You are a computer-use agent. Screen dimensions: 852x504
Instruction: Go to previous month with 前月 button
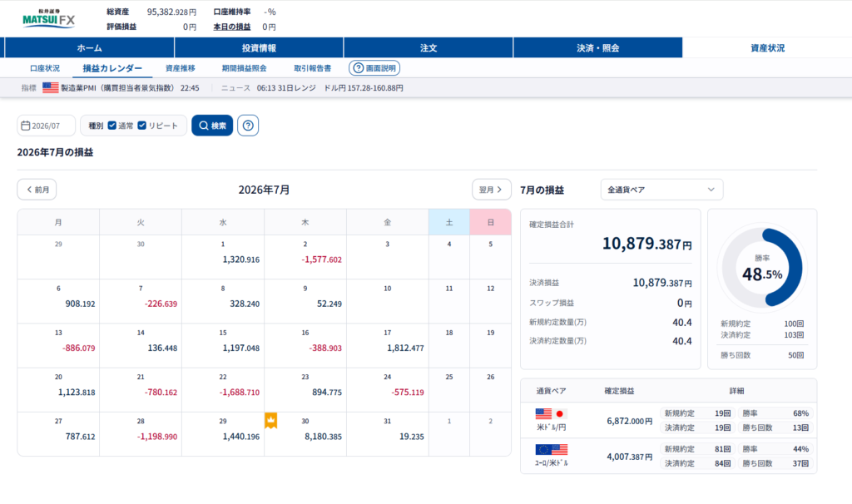[37, 190]
